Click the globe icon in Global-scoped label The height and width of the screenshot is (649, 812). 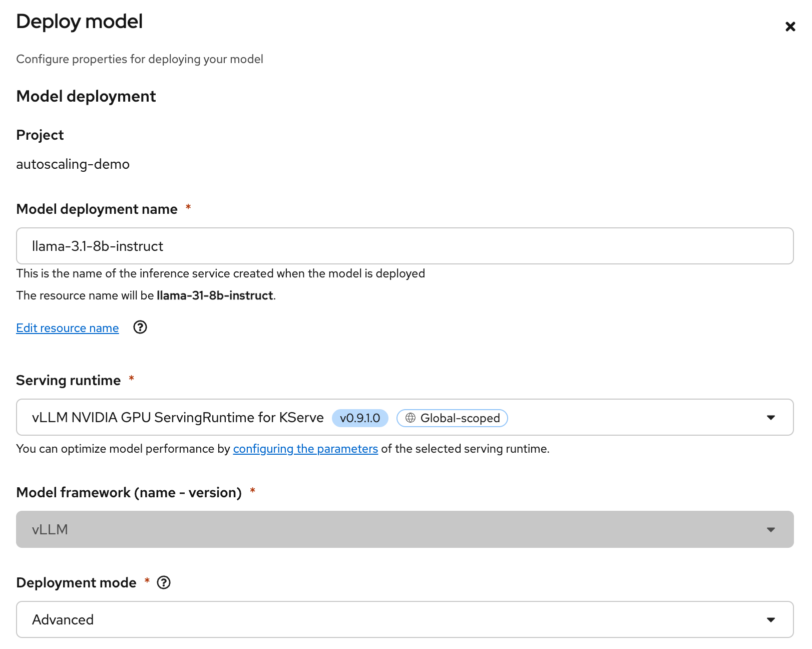click(411, 418)
